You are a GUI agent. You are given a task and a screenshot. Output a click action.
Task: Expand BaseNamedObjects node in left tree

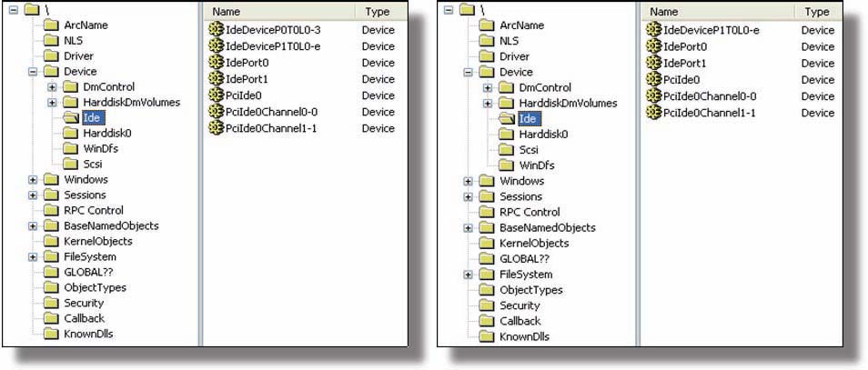[33, 225]
